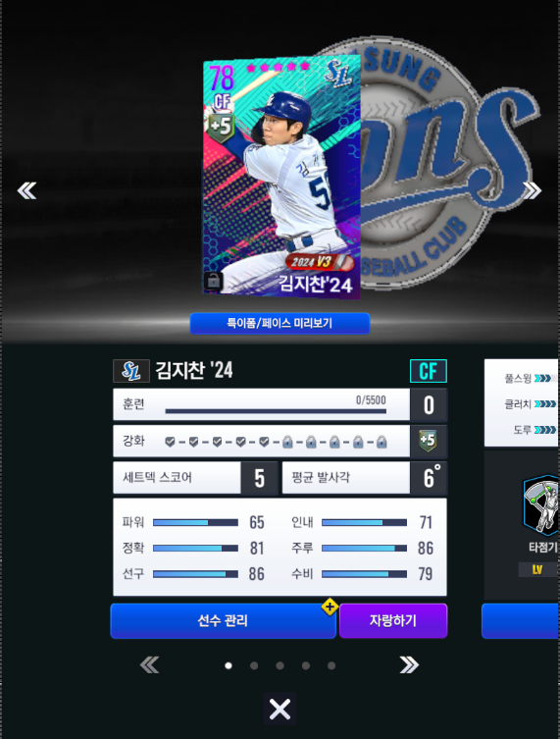Go to previous page with the bottom left arrow
560x739 pixels.
[x=150, y=665]
